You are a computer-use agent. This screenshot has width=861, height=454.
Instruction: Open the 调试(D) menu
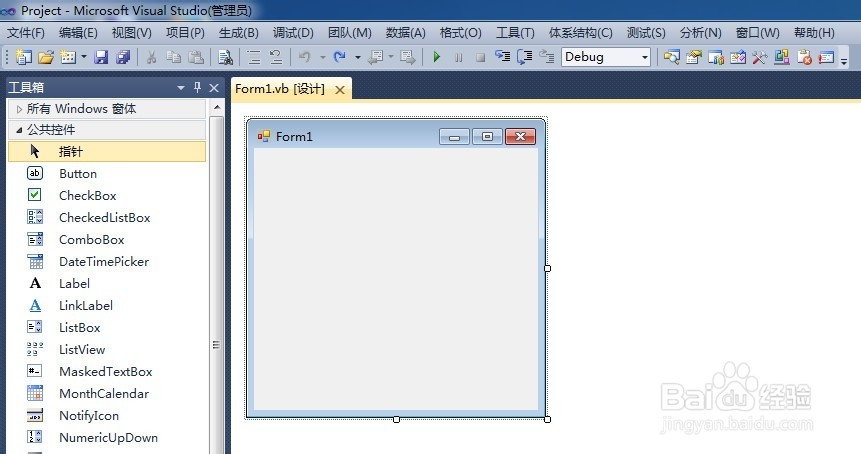click(293, 33)
